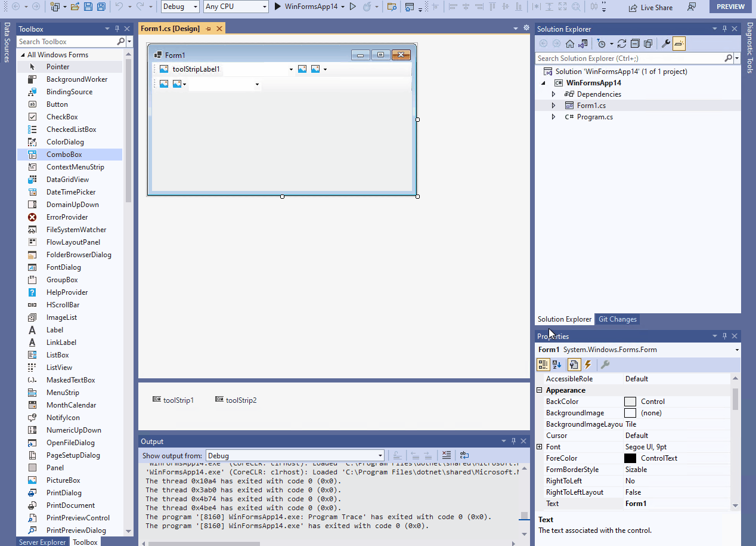Click the PREVIEW button

click(x=730, y=7)
